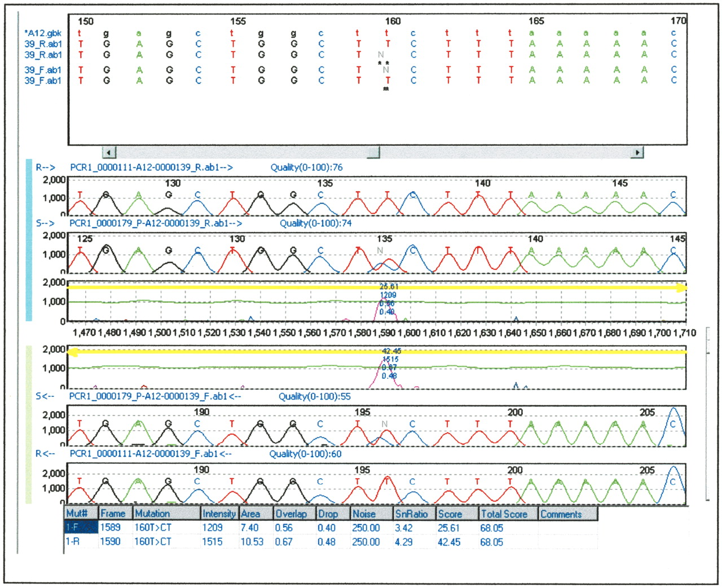Select the first 39_R.ab1 sequence label

point(43,44)
